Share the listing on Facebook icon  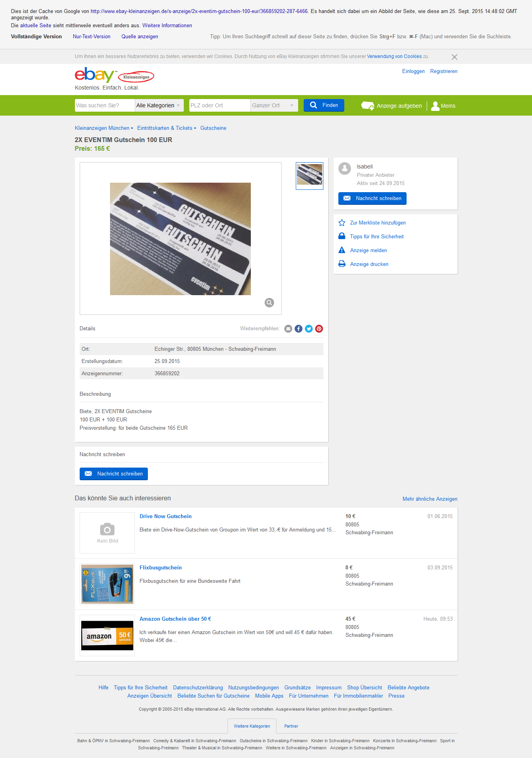click(299, 329)
